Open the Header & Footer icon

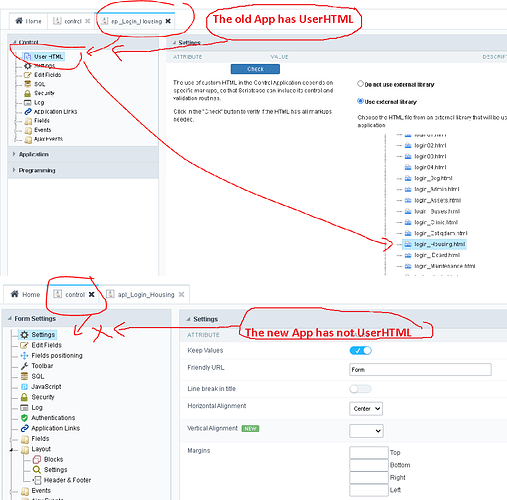click(x=37, y=480)
